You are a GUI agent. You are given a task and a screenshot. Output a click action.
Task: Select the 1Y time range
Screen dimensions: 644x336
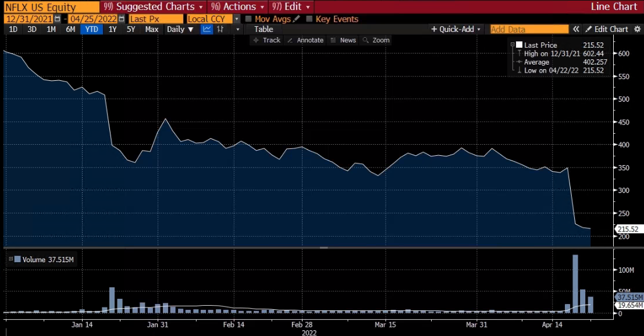click(x=112, y=29)
